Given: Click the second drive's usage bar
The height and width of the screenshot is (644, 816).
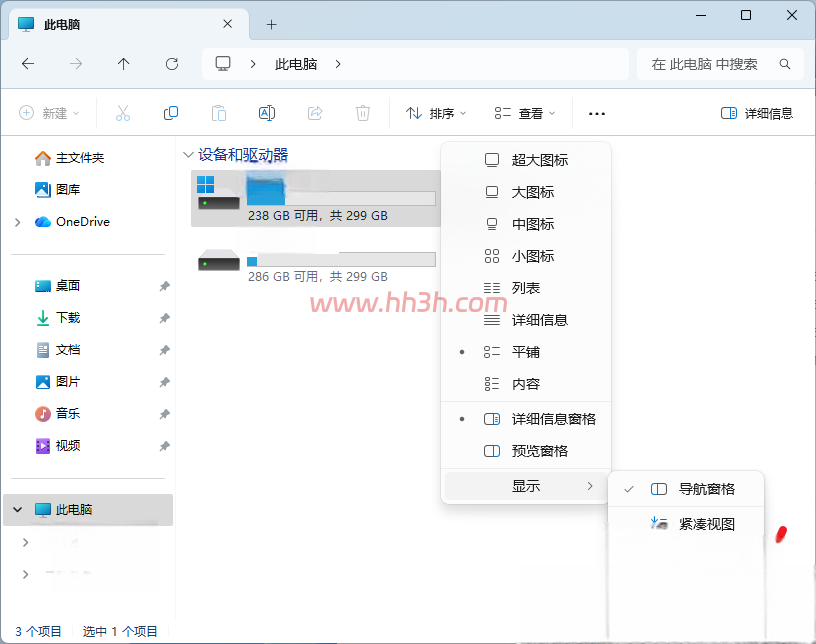Looking at the screenshot, I should pyautogui.click(x=341, y=259).
